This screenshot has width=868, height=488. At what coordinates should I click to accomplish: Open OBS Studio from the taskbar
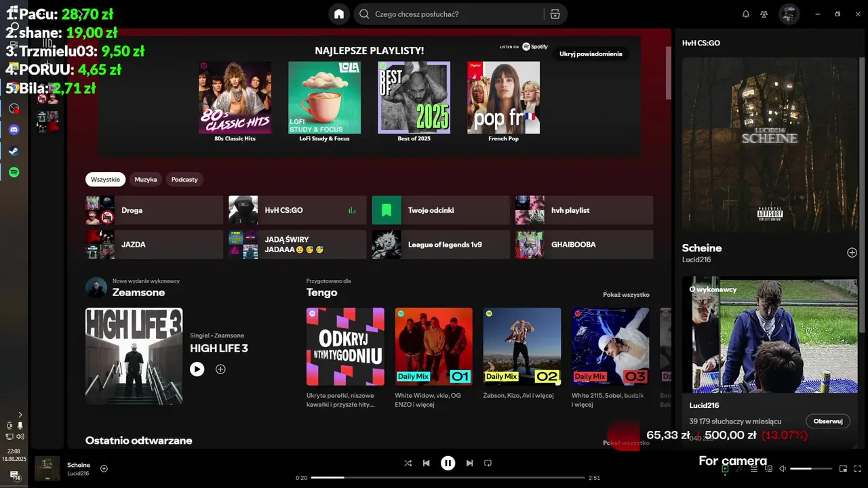tap(14, 108)
